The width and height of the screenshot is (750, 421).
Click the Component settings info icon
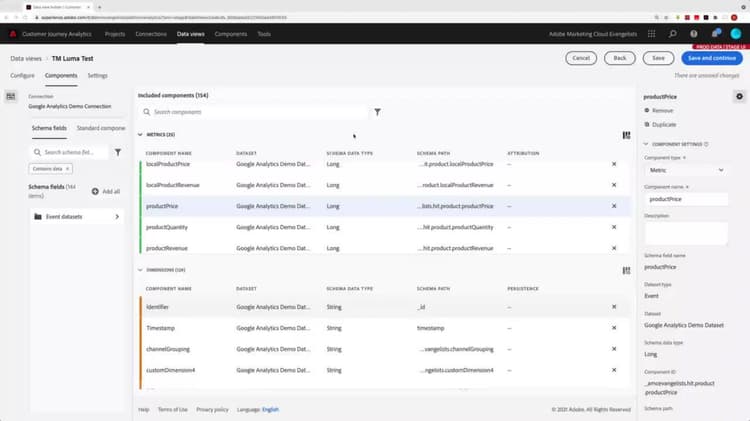coord(706,144)
